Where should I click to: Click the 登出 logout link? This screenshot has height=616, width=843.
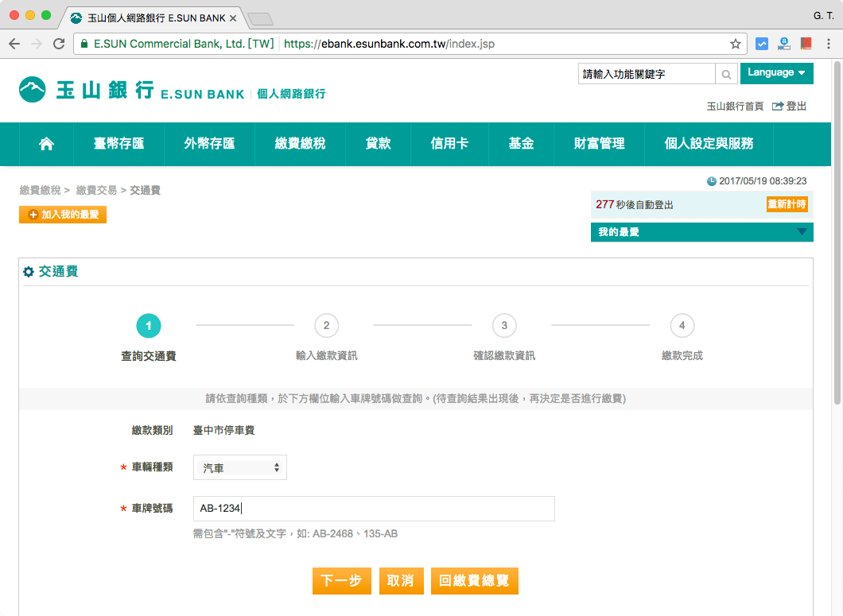[790, 106]
